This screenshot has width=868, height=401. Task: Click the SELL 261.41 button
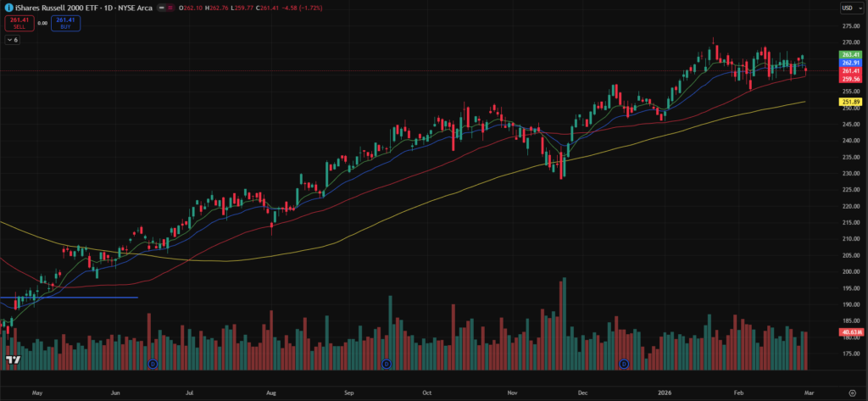pos(19,23)
